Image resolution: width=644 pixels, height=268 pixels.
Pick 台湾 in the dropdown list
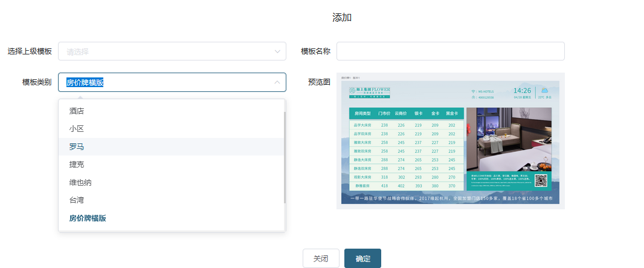77,200
